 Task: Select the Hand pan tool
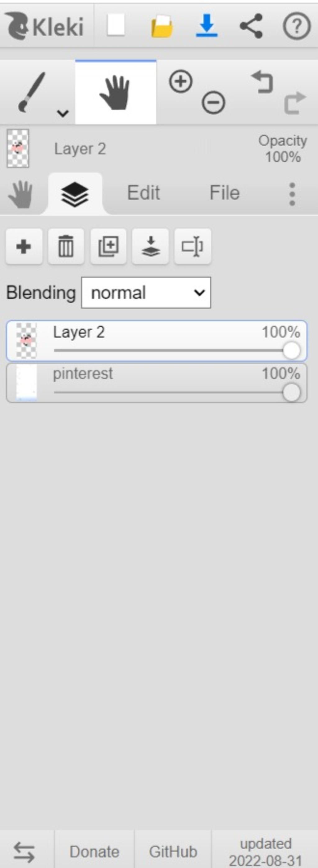tap(115, 92)
